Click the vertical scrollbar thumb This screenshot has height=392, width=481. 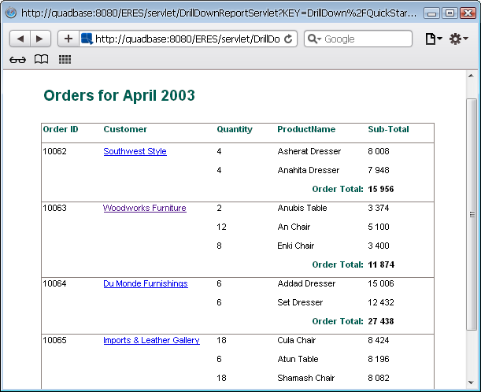(471, 214)
